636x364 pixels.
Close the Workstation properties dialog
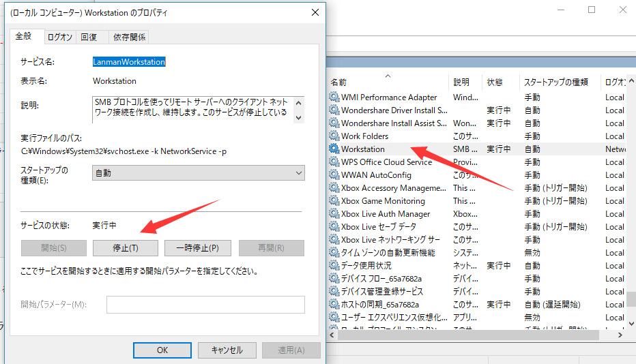pyautogui.click(x=315, y=12)
